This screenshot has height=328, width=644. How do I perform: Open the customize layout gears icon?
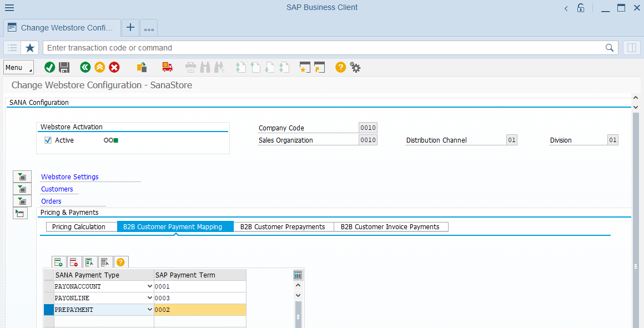[355, 67]
